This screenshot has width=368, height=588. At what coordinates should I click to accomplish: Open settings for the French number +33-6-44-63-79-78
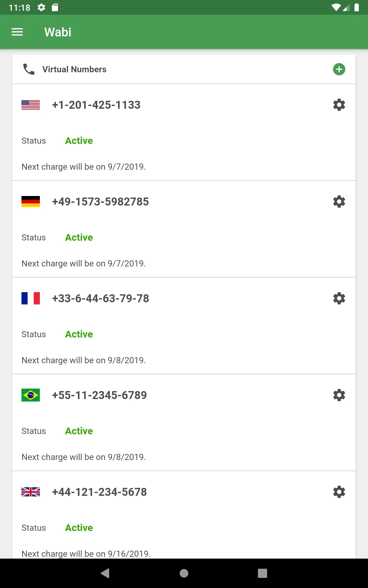point(339,298)
